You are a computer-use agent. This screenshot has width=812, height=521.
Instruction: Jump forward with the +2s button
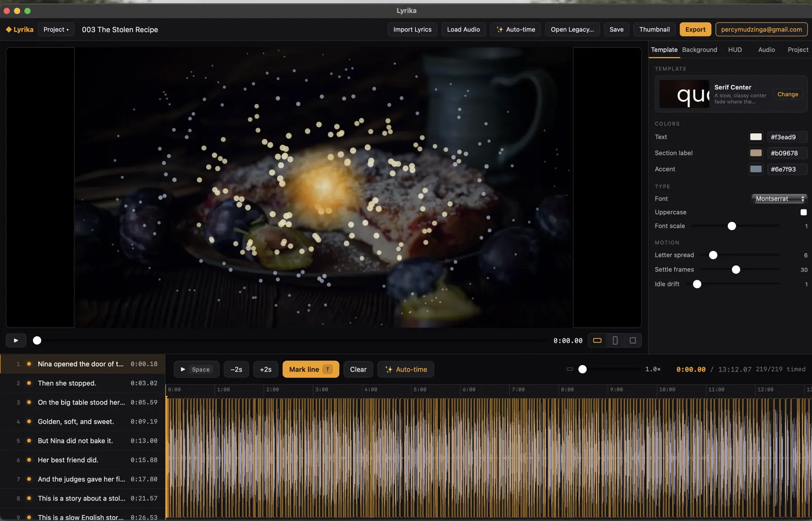(x=266, y=369)
